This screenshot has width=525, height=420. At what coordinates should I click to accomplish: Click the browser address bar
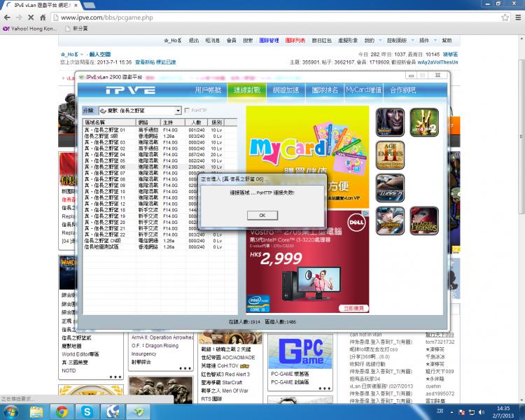coord(274,17)
